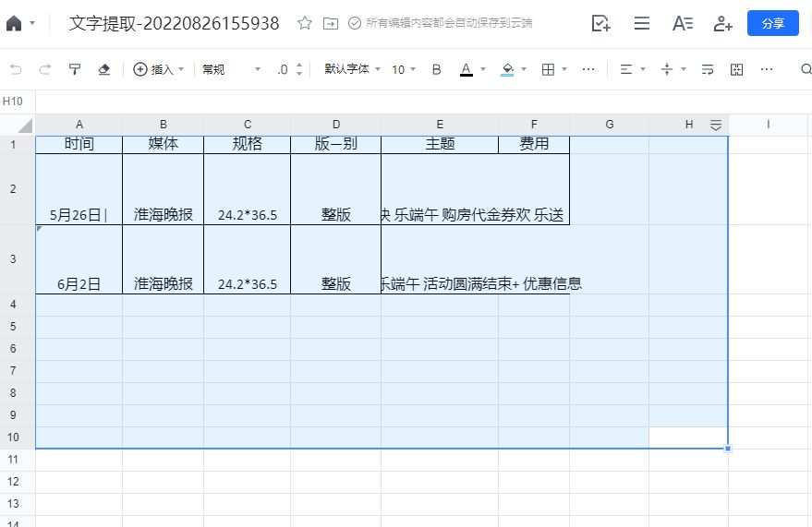Set vertical alignment icon
Image resolution: width=812 pixels, height=527 pixels.
click(x=667, y=69)
